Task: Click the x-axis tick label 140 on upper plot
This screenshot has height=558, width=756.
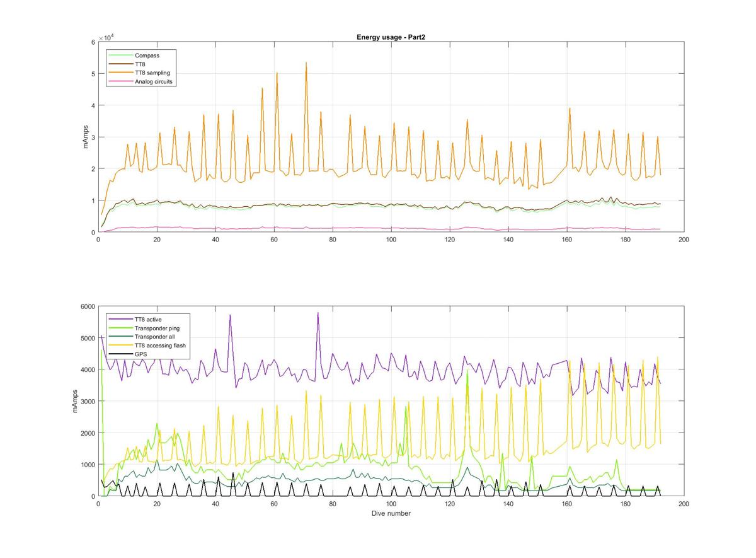Action: pyautogui.click(x=508, y=240)
